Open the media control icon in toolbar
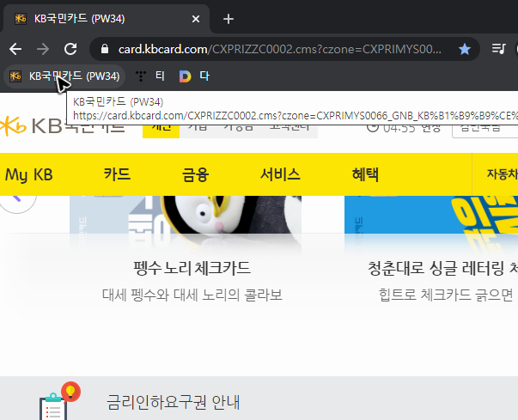This screenshot has height=420, width=518. [x=498, y=49]
